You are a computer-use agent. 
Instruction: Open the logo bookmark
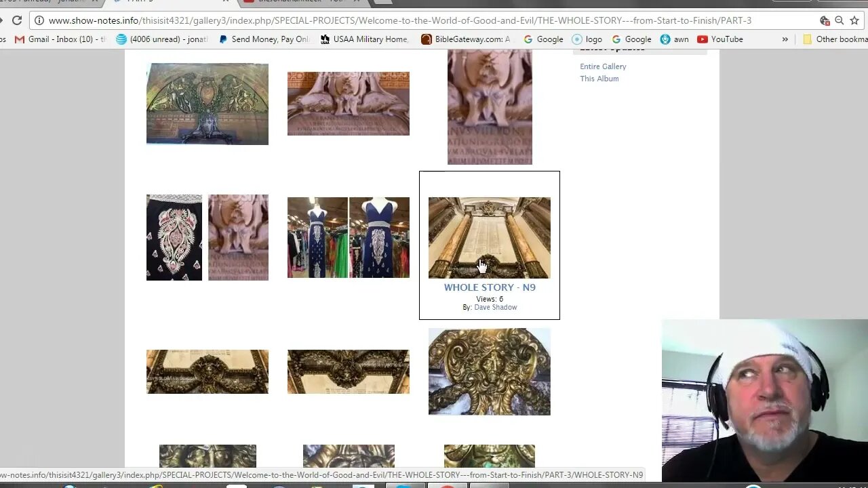(x=587, y=39)
